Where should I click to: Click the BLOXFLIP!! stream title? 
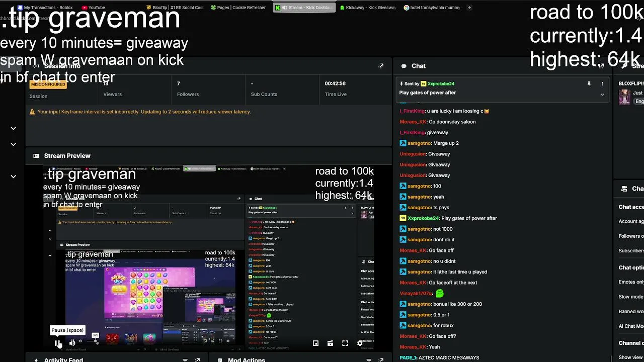click(x=631, y=83)
